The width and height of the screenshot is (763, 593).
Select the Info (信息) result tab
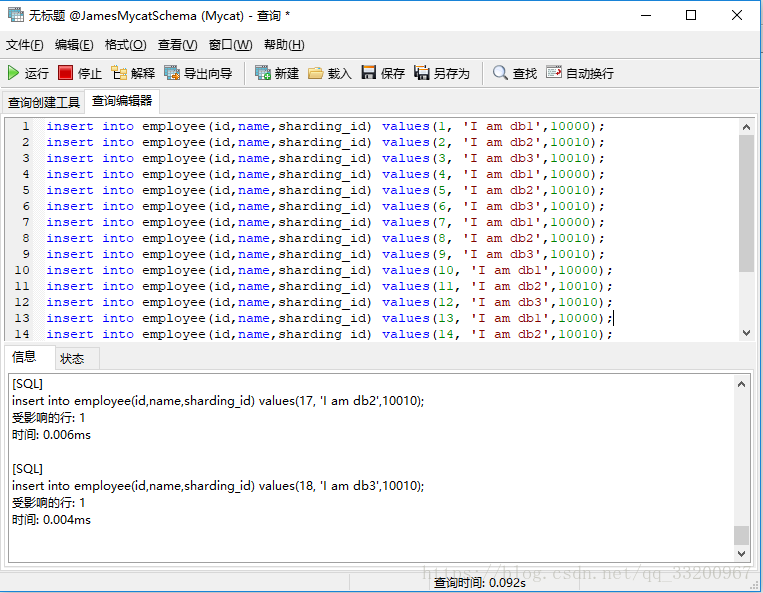click(x=24, y=358)
